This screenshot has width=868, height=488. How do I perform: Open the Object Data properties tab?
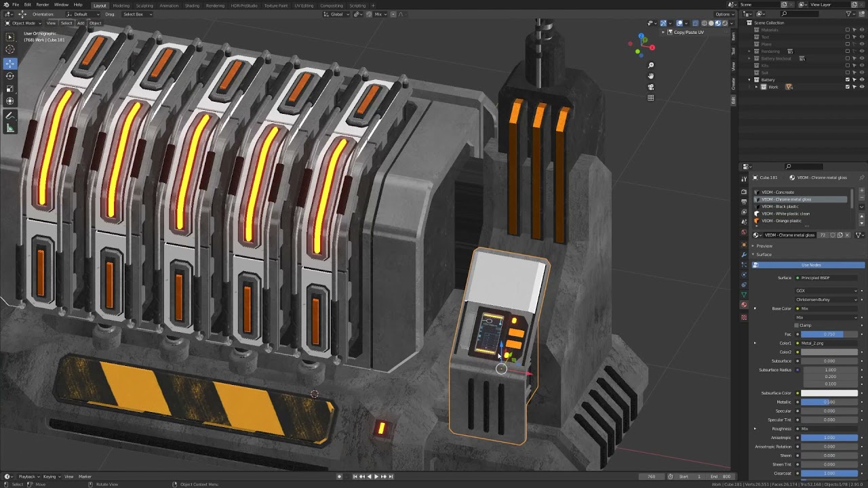click(744, 295)
